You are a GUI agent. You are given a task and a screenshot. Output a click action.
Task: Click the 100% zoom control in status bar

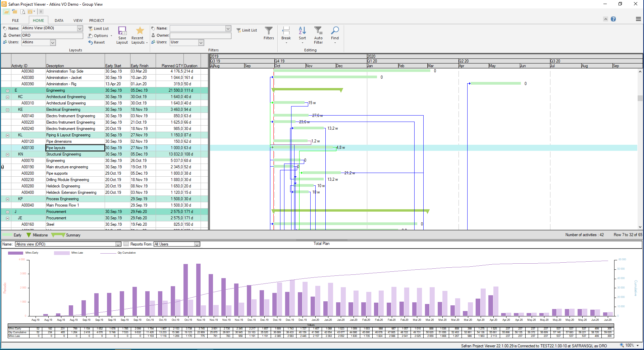[x=629, y=345]
